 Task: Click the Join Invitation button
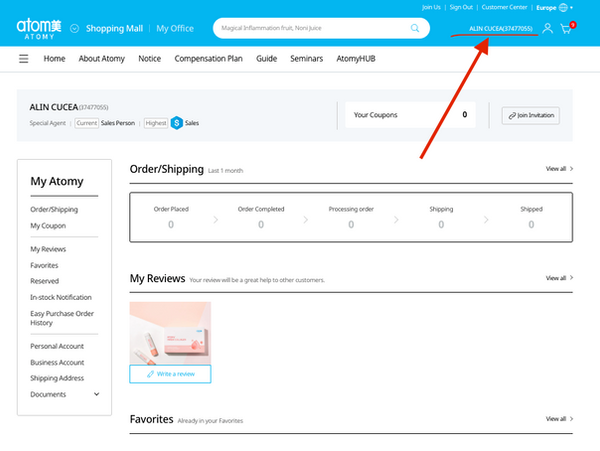(531, 115)
